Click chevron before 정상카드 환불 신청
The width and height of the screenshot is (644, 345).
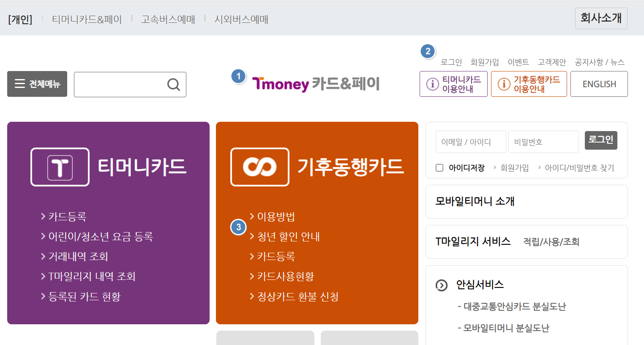(x=252, y=296)
